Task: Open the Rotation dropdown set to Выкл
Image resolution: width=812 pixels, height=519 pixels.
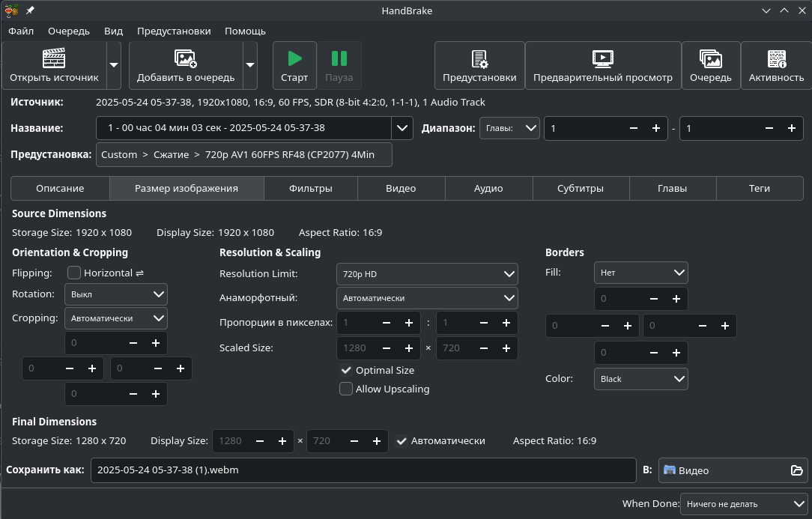Action: [116, 294]
